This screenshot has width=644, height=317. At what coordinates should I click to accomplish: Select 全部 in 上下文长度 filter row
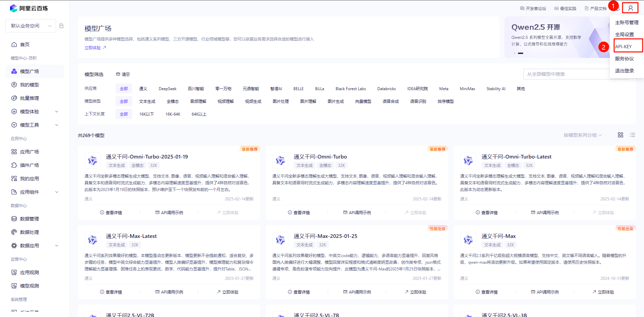(x=124, y=114)
